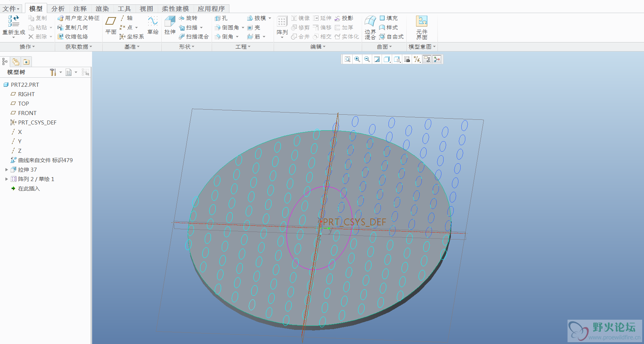Switch to the Favorites navigator tab

coord(26,62)
